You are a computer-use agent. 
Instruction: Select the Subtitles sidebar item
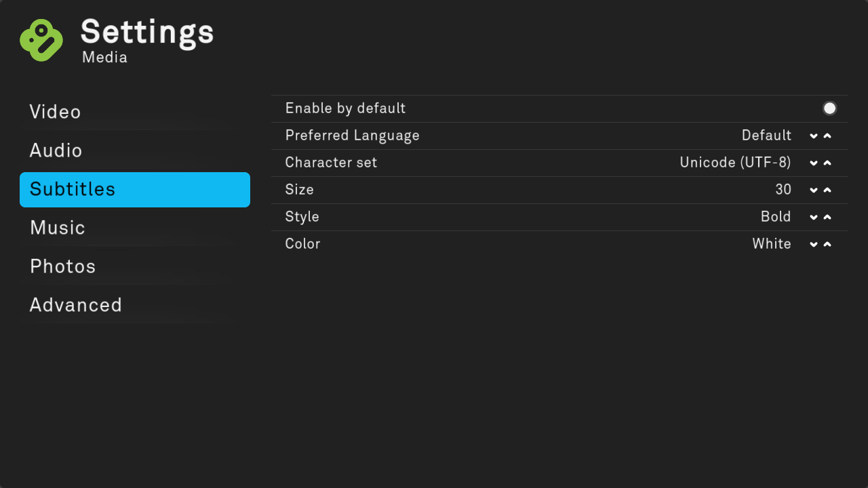[x=134, y=189]
